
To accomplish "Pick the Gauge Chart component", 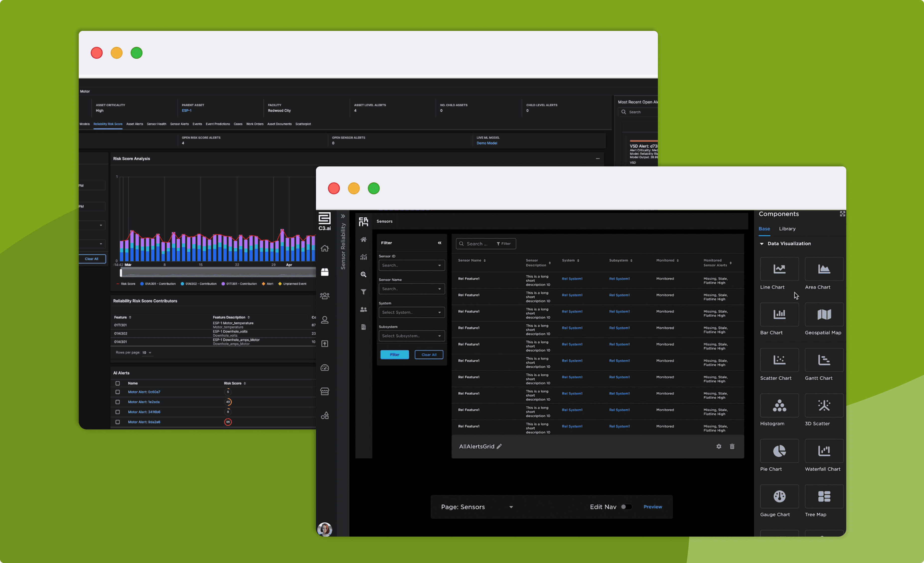I will (779, 496).
